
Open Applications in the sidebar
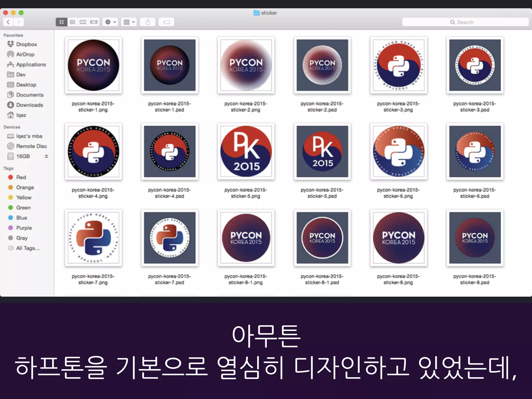[x=27, y=64]
